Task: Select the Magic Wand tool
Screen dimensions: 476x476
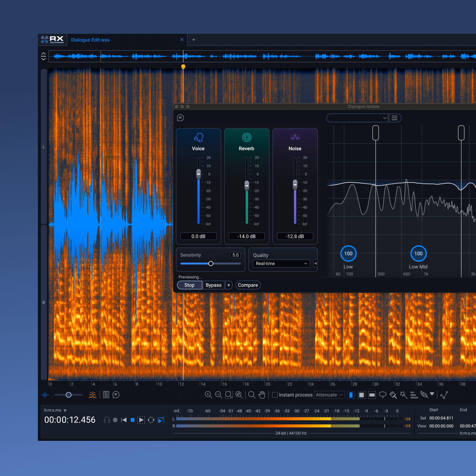Action: (403, 395)
